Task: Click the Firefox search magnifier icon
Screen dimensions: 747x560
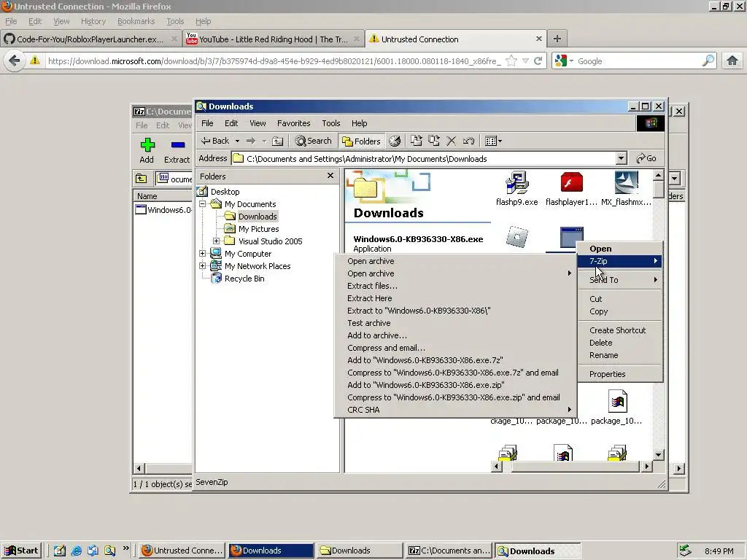Action: (708, 61)
